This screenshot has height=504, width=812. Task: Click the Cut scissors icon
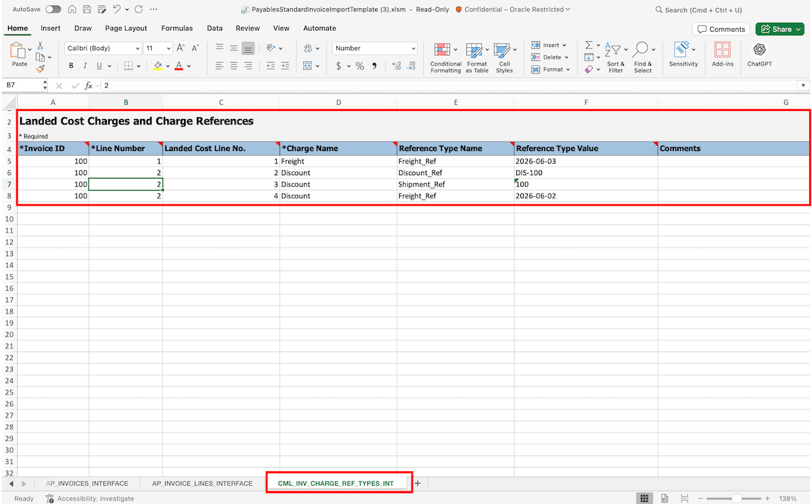tap(40, 45)
